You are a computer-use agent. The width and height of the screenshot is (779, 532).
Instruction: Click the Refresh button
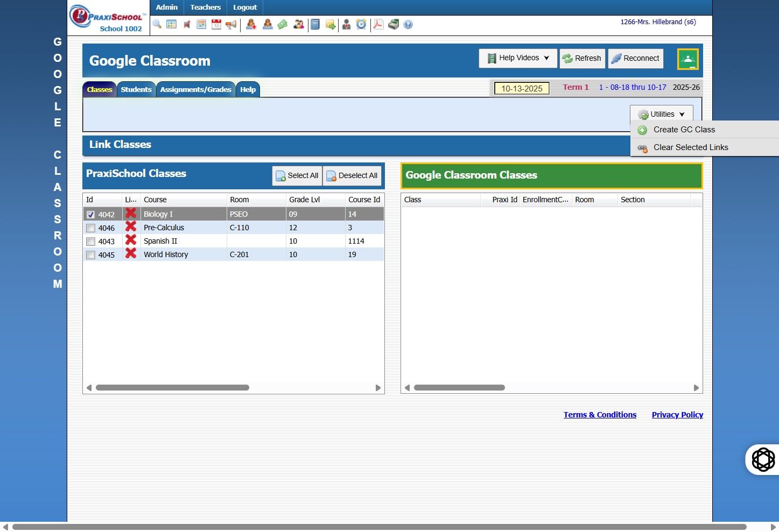pos(583,58)
